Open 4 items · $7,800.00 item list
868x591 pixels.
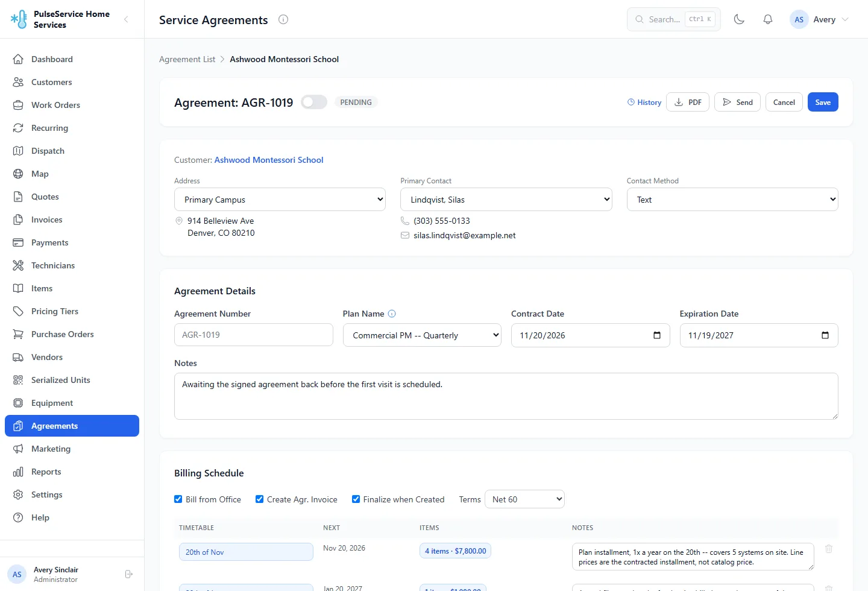[x=455, y=551]
